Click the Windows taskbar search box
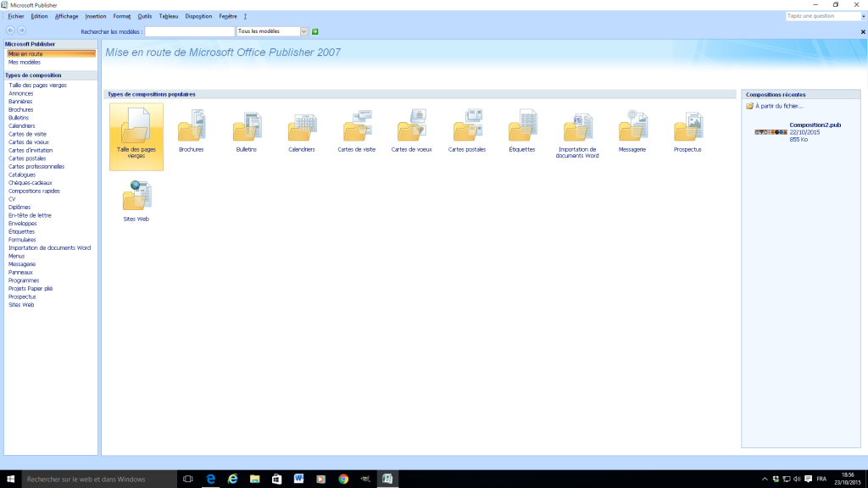 click(100, 480)
